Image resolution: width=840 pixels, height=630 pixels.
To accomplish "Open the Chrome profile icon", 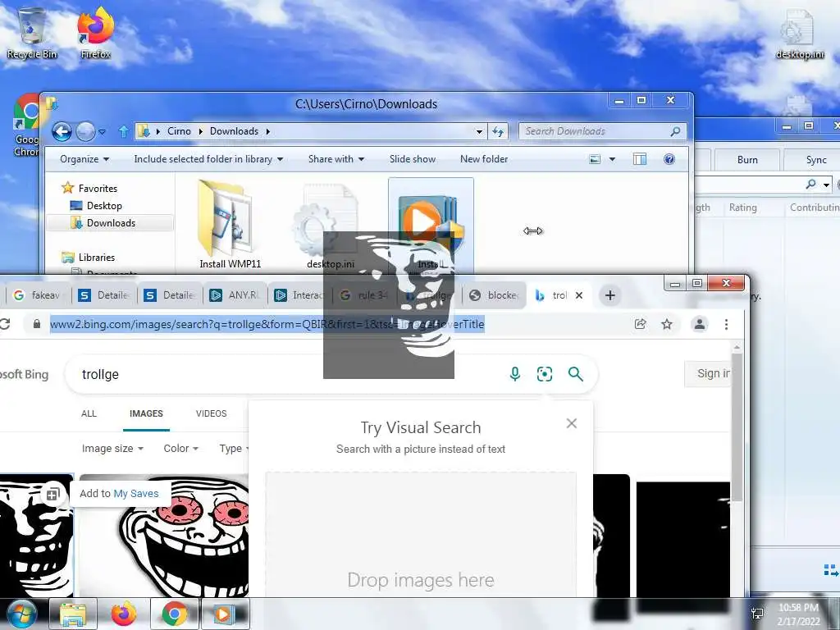I will click(699, 324).
